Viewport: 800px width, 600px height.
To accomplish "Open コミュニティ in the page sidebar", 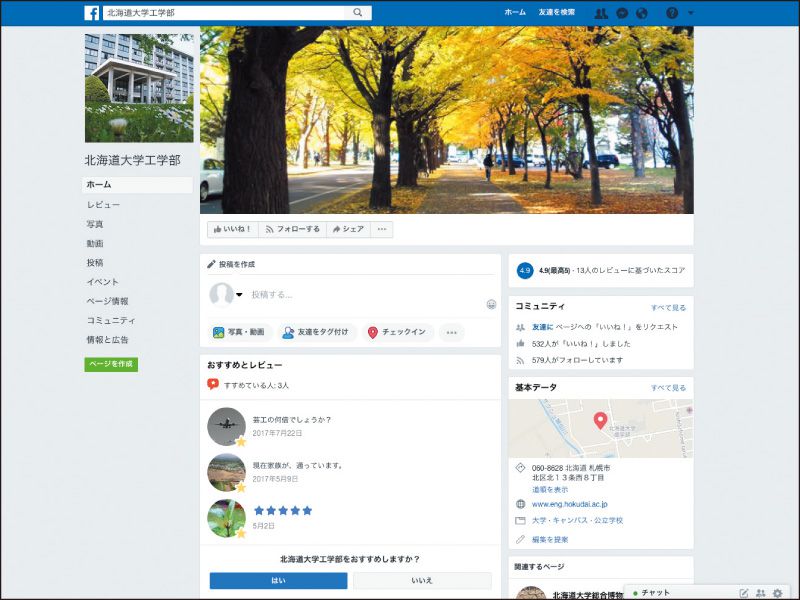I will pos(111,320).
